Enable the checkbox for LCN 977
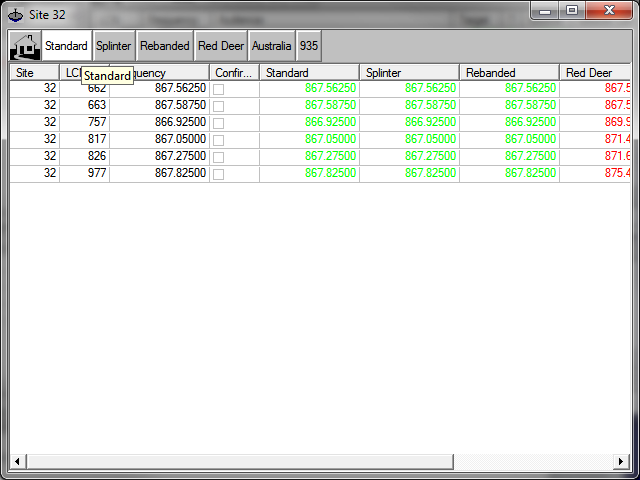The width and height of the screenshot is (640, 480). 218,174
